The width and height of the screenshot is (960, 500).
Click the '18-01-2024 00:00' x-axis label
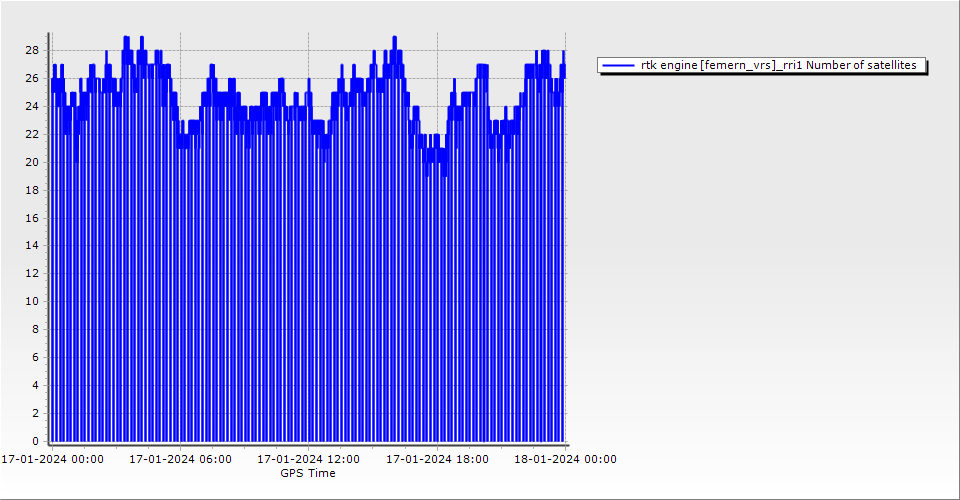[x=565, y=460]
